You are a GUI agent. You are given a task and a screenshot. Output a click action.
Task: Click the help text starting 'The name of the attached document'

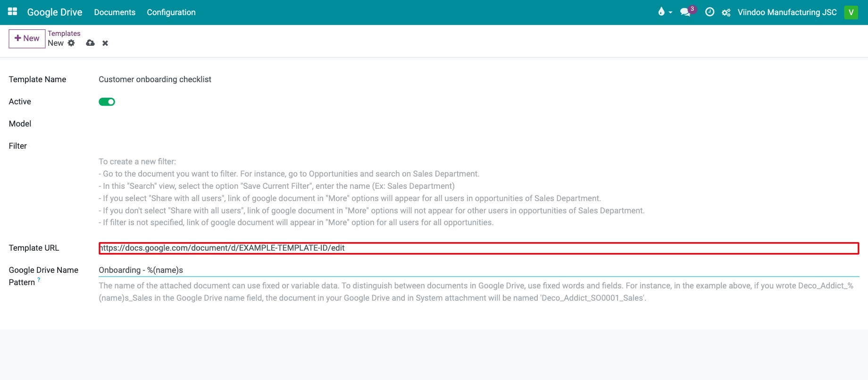pyautogui.click(x=476, y=292)
